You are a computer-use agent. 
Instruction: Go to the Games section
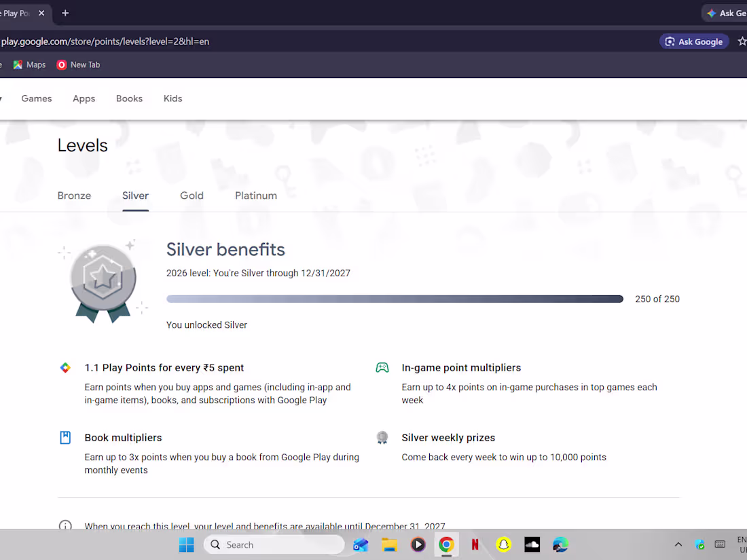click(37, 98)
